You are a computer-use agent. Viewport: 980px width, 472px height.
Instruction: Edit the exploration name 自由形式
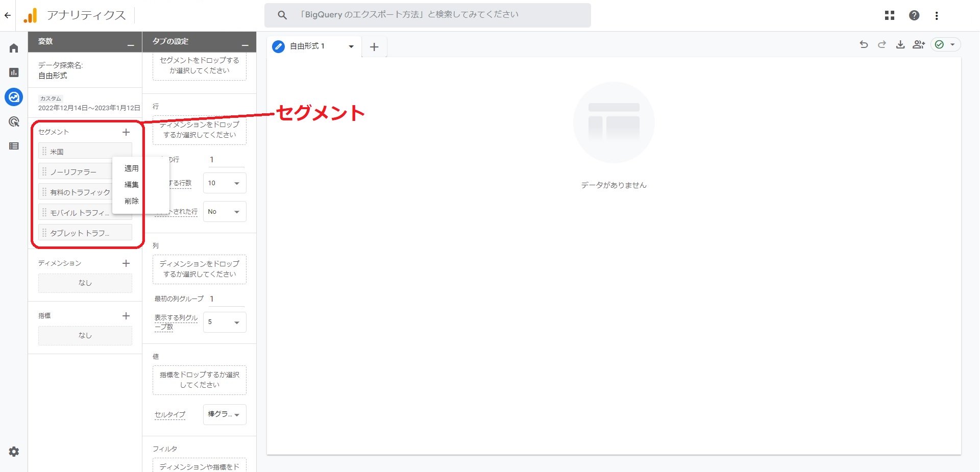pyautogui.click(x=53, y=76)
